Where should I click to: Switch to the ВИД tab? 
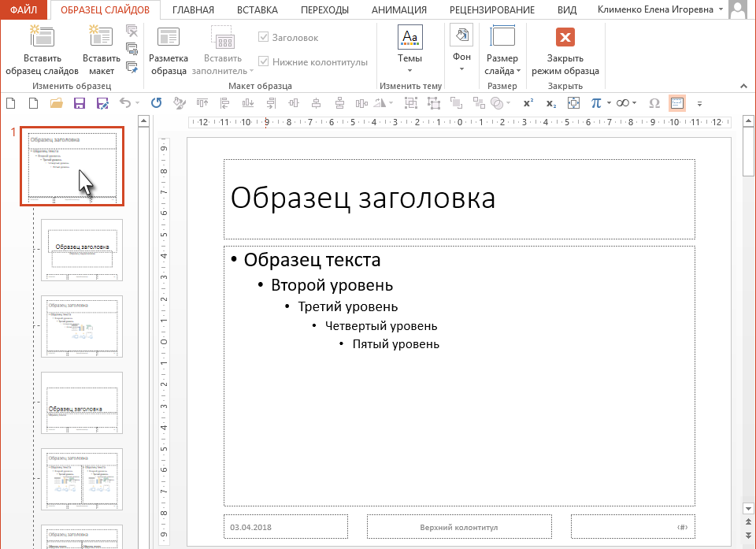point(566,9)
